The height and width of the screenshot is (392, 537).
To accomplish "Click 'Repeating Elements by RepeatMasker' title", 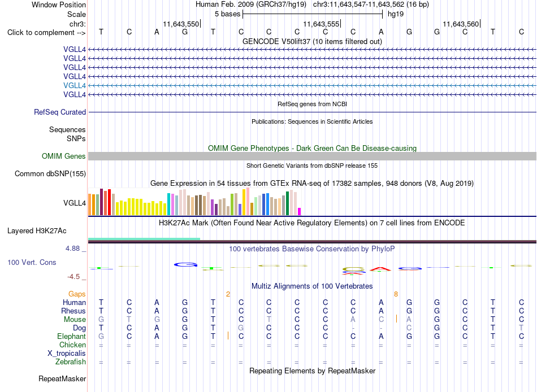I will tap(312, 371).
